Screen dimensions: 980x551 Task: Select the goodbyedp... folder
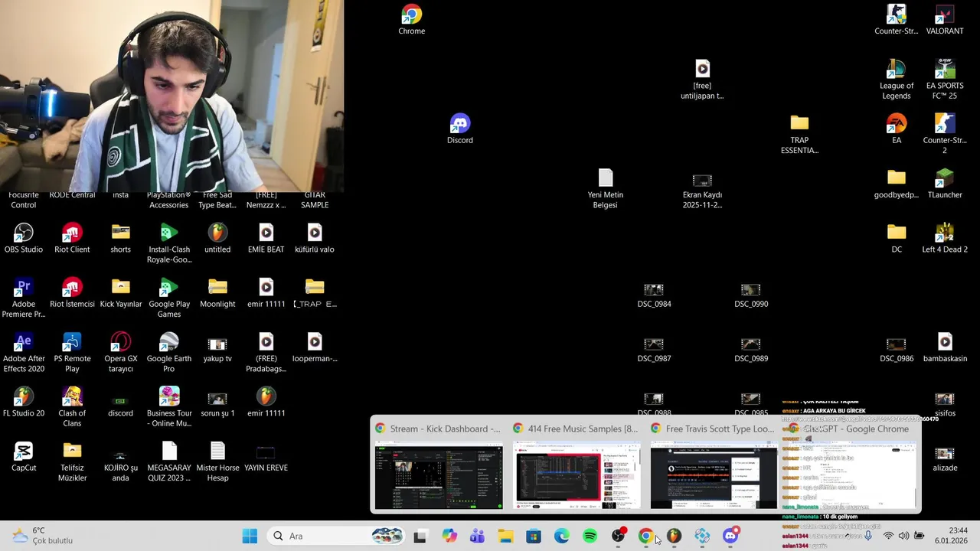[896, 184]
